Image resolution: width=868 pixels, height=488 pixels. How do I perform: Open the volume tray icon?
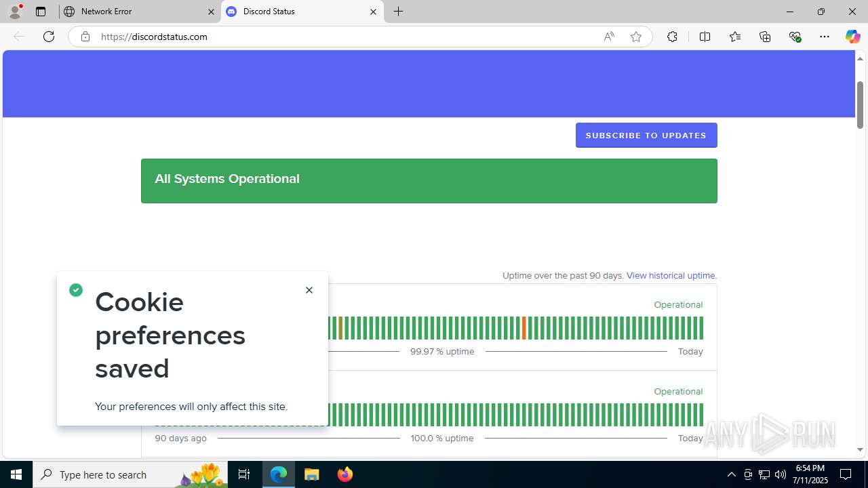tap(781, 474)
